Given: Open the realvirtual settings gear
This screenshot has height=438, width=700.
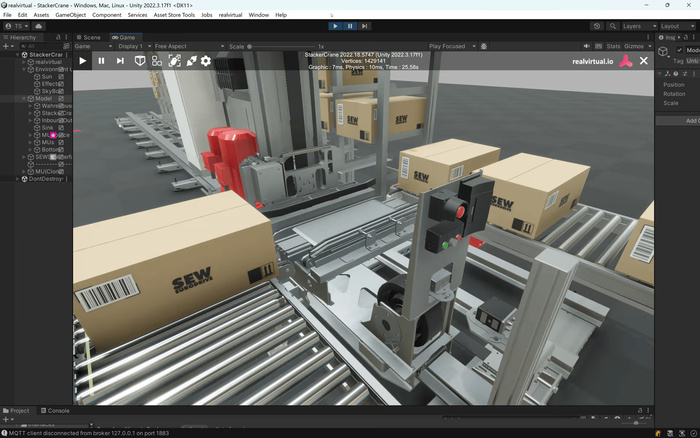Looking at the screenshot, I should click(x=206, y=61).
